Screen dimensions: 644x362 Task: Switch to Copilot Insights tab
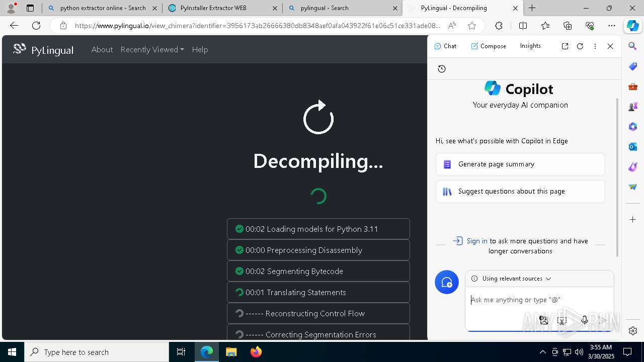click(530, 46)
